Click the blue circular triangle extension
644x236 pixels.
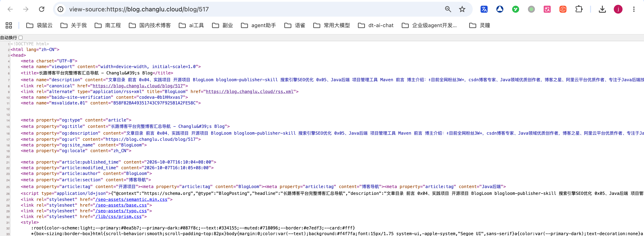500,9
